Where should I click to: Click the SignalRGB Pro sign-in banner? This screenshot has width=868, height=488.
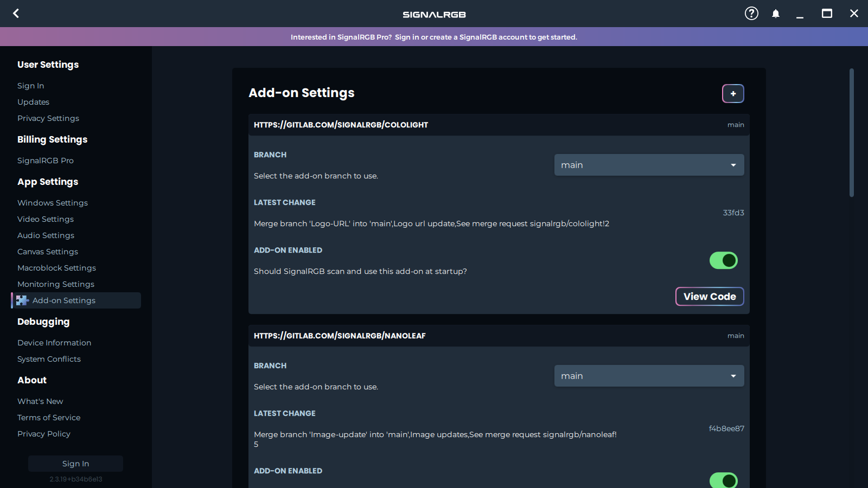tap(434, 37)
